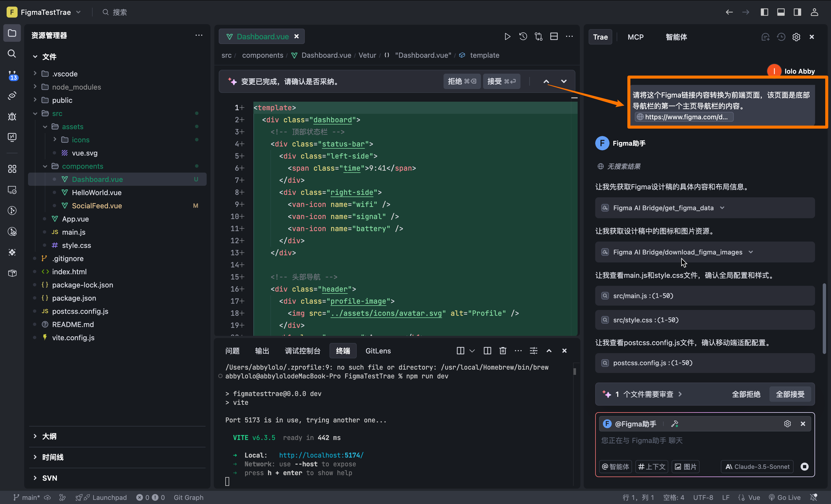The width and height of the screenshot is (831, 504).
Task: Open Explorer panel more options ellipsis
Action: 199,35
